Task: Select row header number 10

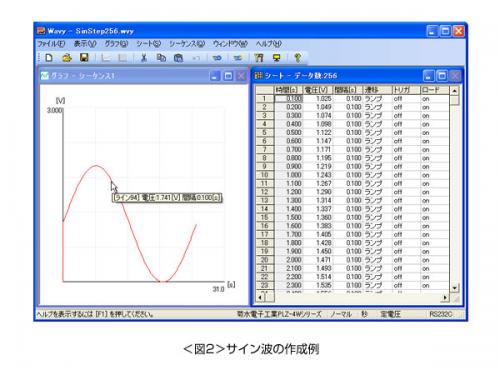Action: [265, 175]
